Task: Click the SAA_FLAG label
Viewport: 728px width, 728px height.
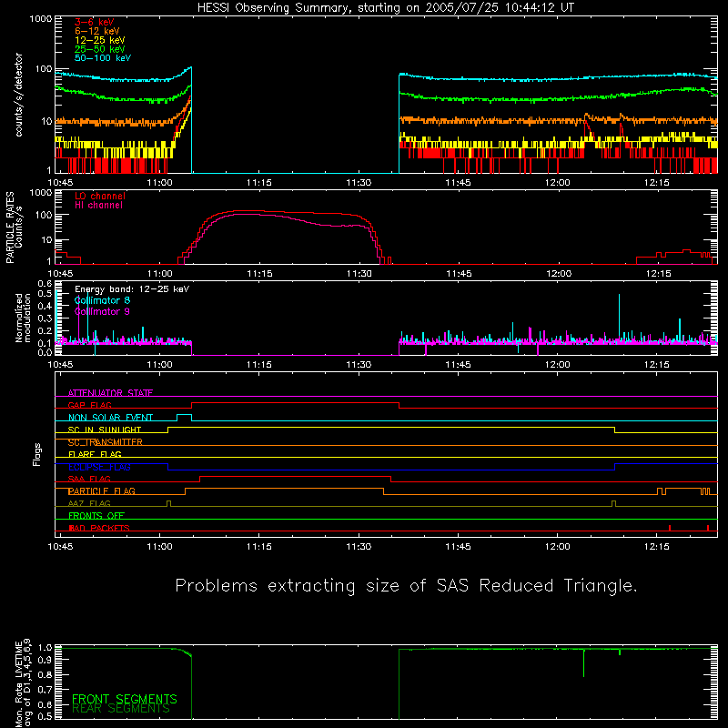Action: pyautogui.click(x=89, y=479)
